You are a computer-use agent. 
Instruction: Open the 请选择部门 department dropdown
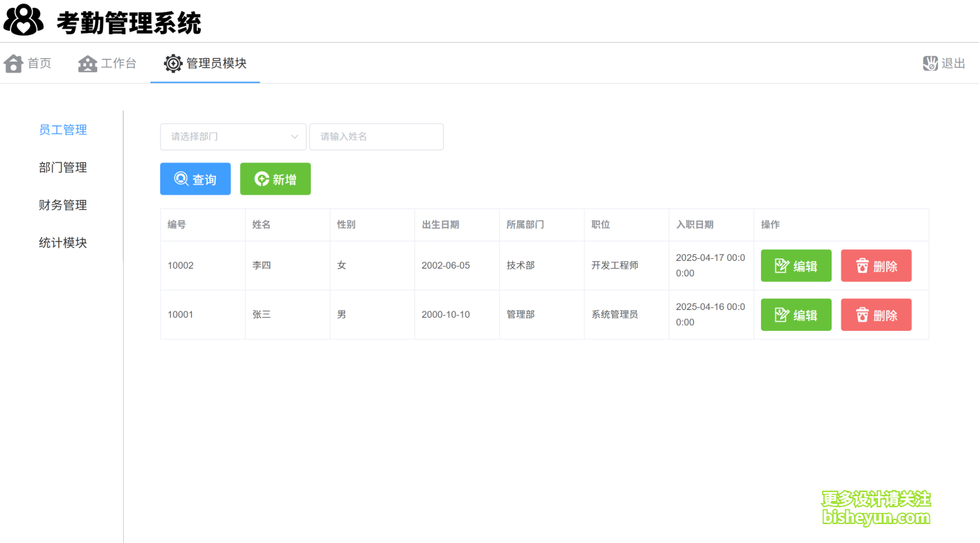tap(233, 136)
